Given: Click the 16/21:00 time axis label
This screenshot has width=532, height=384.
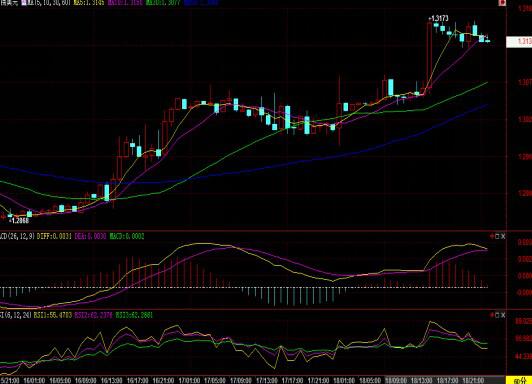Looking at the screenshot, I should (x=163, y=381).
